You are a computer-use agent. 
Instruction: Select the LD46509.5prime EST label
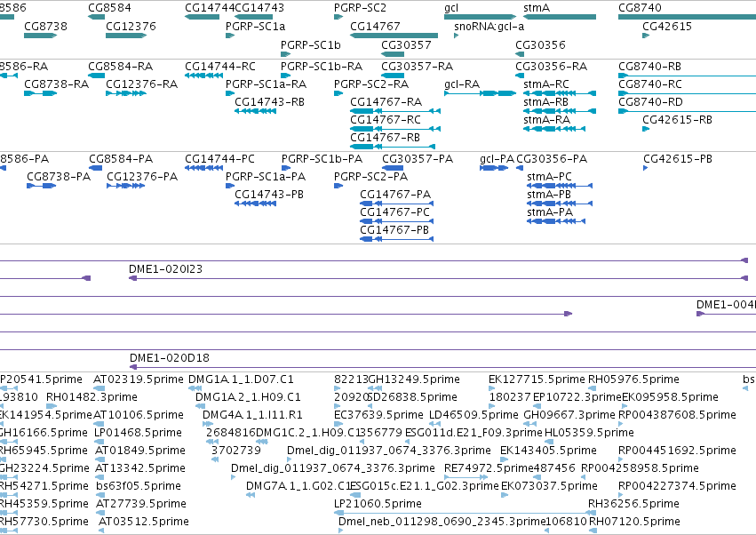[x=473, y=415]
